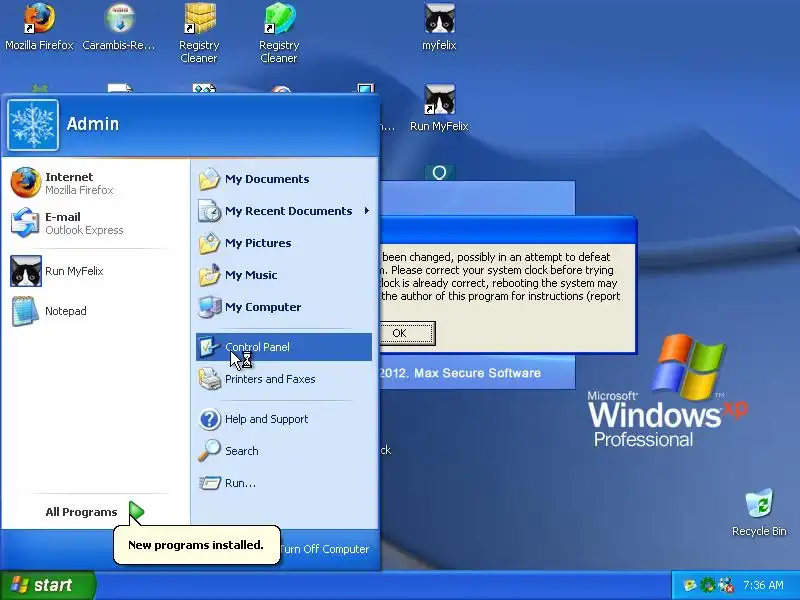Open the Recycle Bin
The width and height of the screenshot is (800, 600).
[x=759, y=512]
